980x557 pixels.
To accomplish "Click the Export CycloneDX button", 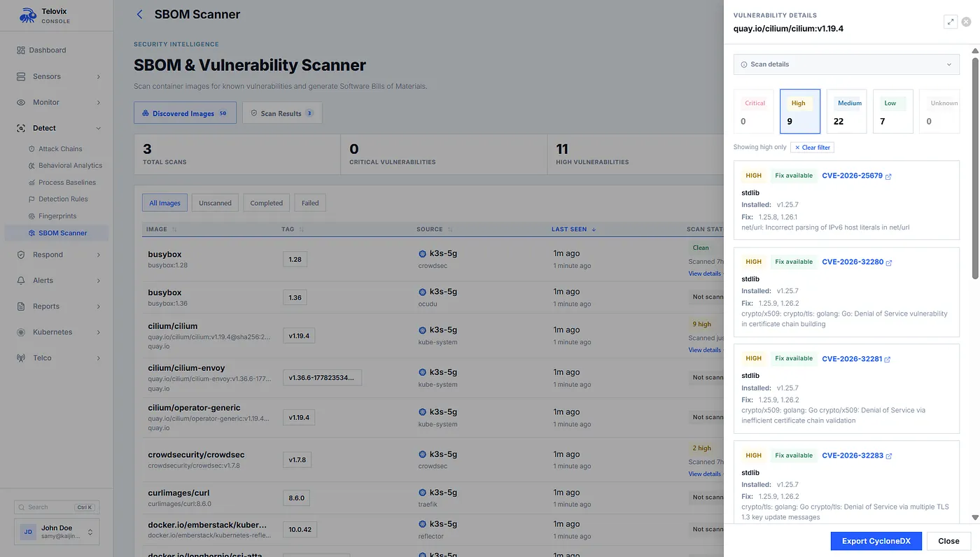I will (876, 541).
